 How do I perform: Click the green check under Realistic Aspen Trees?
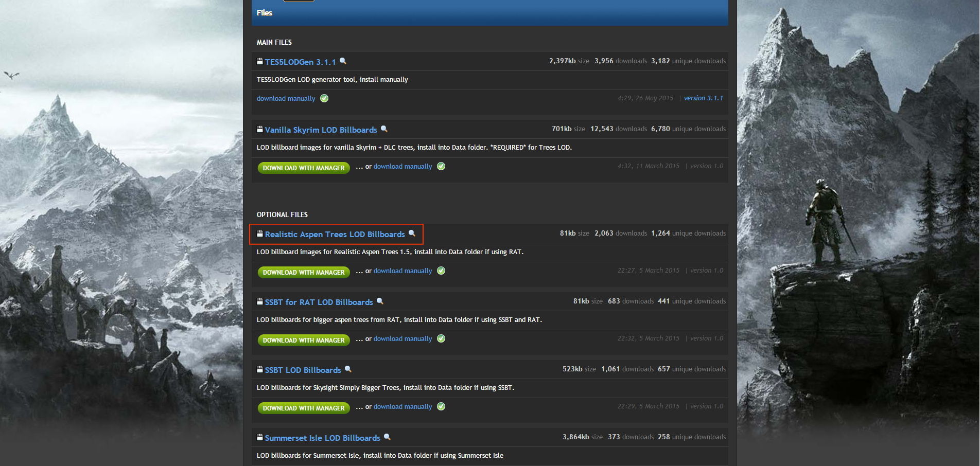[x=441, y=271]
